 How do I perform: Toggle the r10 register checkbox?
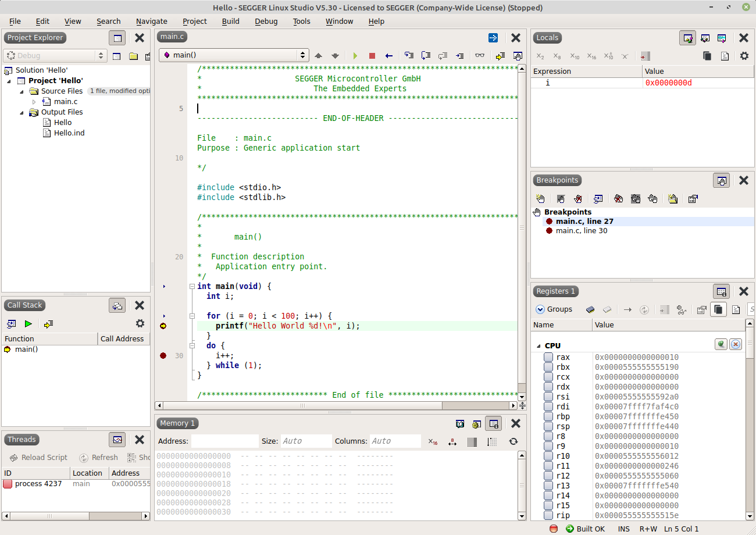(548, 456)
